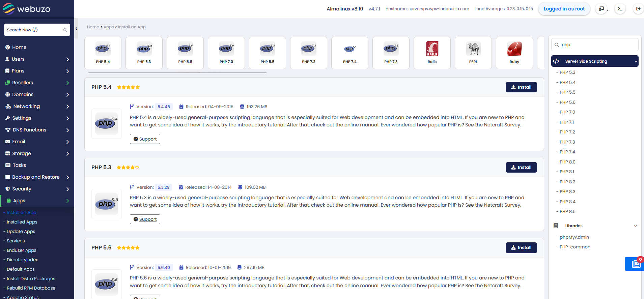Expand the Networking menu
644x299 pixels.
37,106
